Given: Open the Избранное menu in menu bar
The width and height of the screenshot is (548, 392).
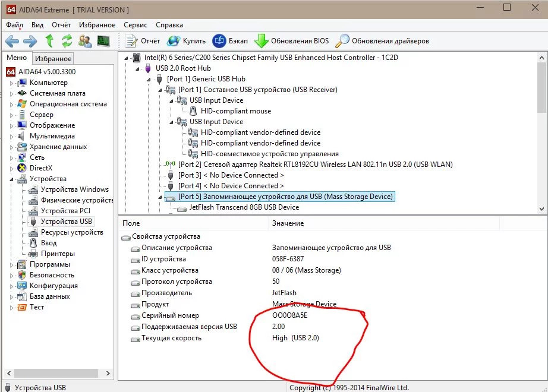Looking at the screenshot, I should pyautogui.click(x=97, y=25).
